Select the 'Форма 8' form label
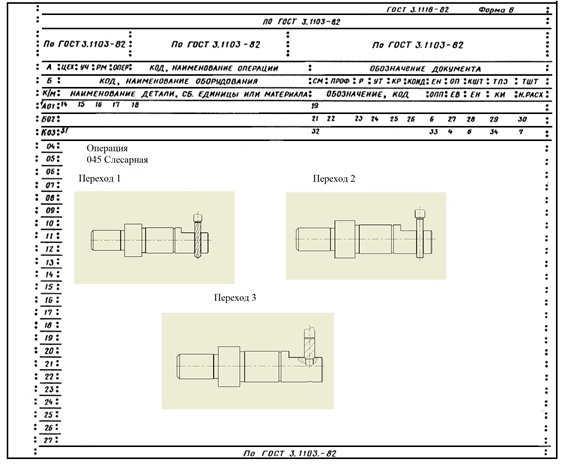Screen dimensions: 562x465 pos(496,10)
